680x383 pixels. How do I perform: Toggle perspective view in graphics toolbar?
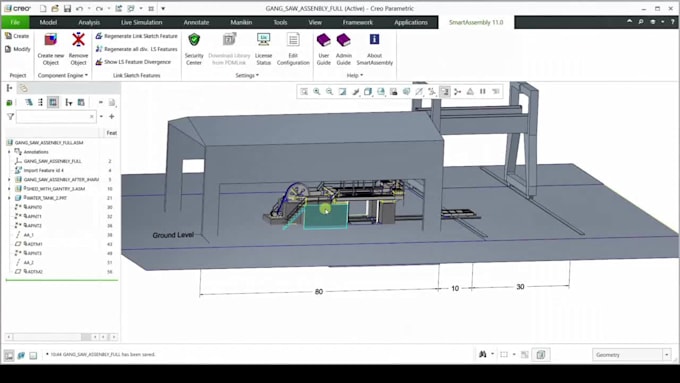[406, 92]
